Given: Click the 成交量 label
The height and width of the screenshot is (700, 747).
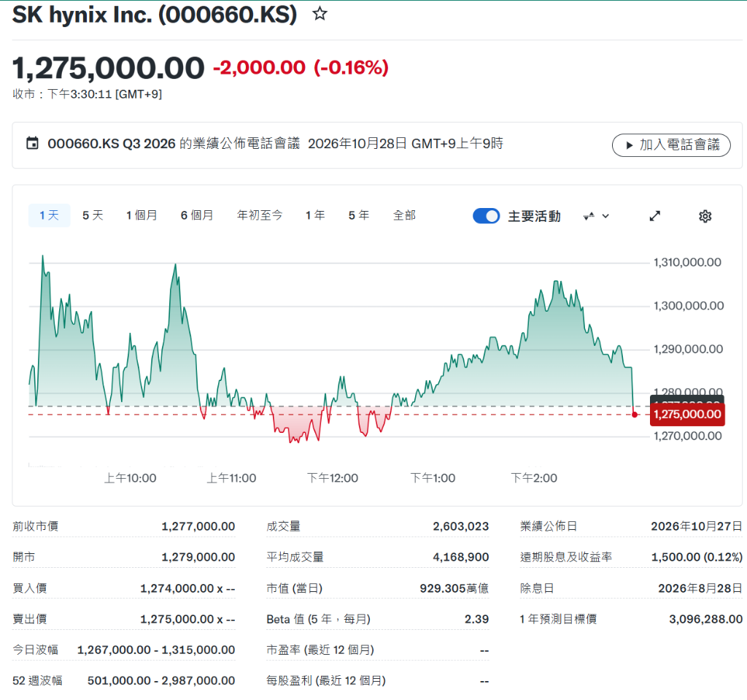Looking at the screenshot, I should (x=284, y=526).
